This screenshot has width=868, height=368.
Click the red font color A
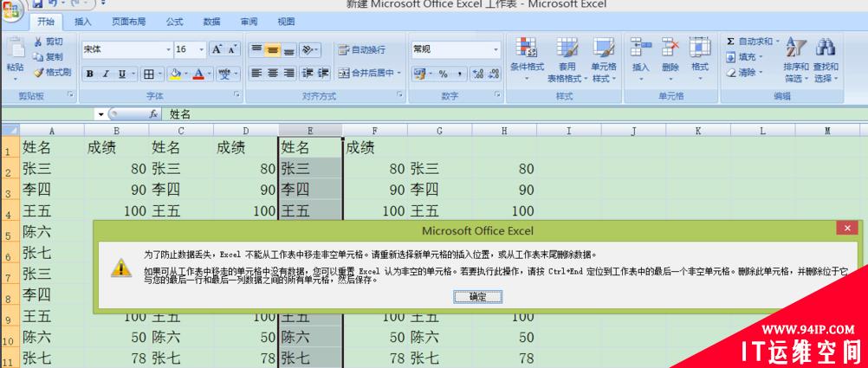tap(198, 74)
